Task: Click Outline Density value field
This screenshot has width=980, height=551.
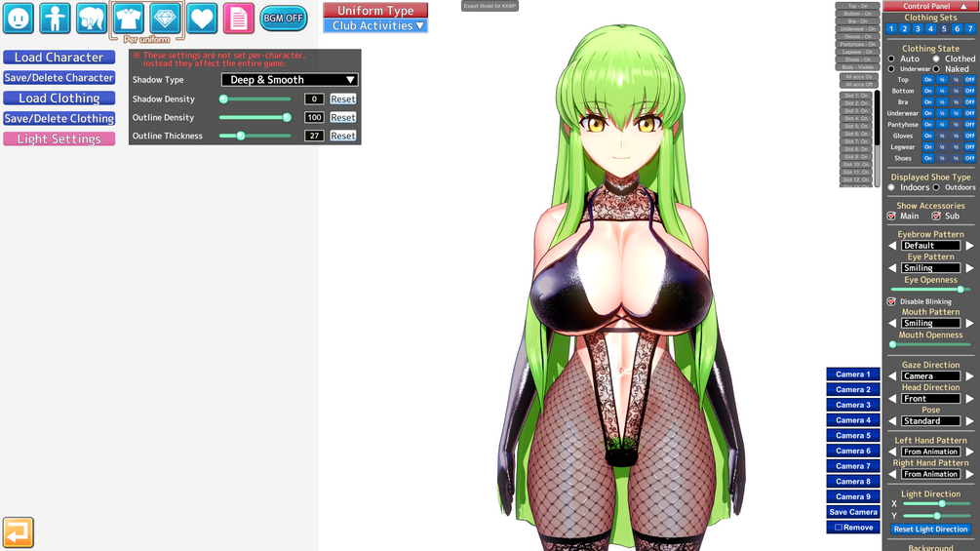Action: pyautogui.click(x=314, y=117)
